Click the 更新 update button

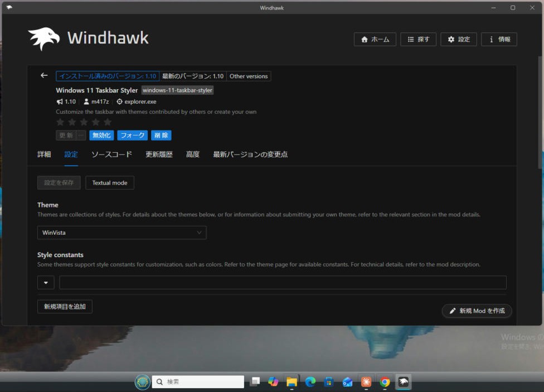point(66,135)
